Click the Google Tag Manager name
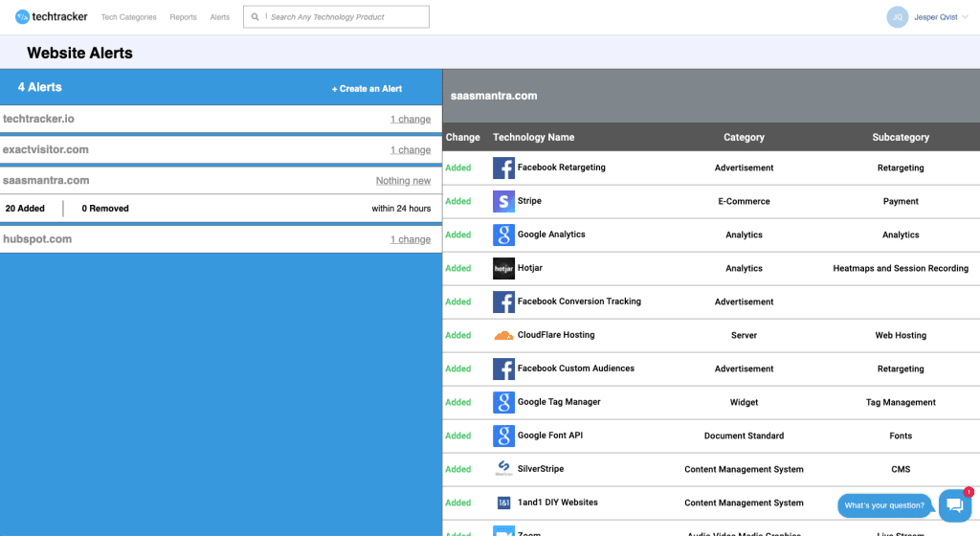980x536 pixels. (559, 402)
